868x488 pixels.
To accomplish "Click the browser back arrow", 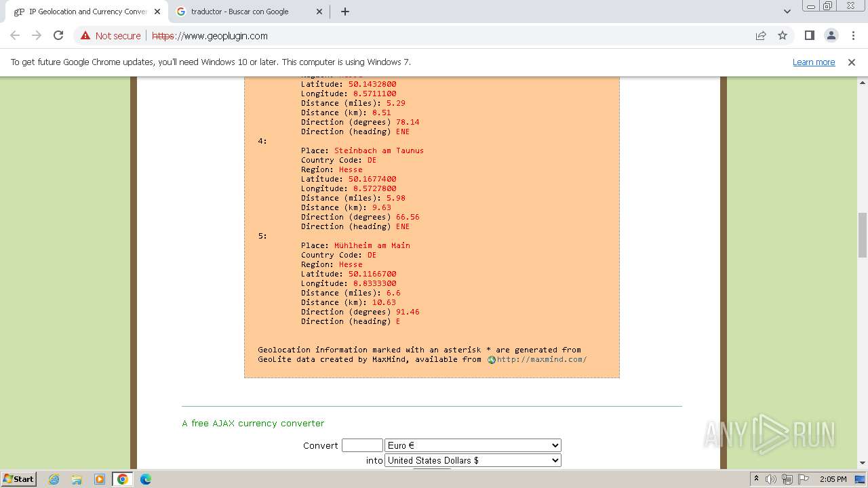I will (15, 36).
